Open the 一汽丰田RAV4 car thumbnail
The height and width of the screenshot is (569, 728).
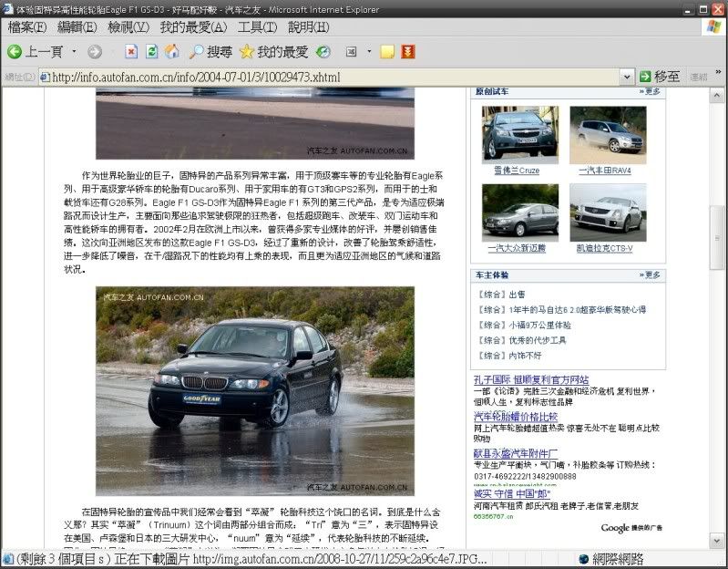(608, 135)
